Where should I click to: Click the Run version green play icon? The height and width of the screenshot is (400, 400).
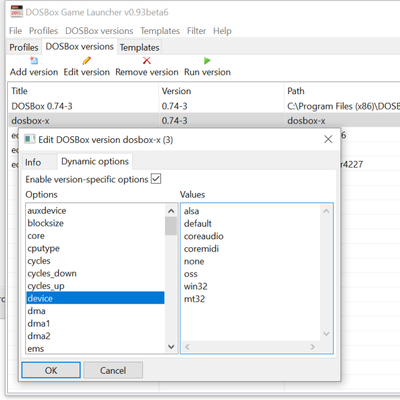click(x=207, y=61)
